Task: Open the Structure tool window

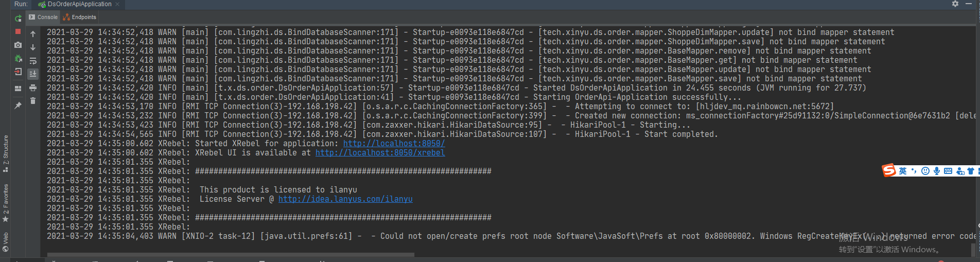Action: [x=5, y=153]
